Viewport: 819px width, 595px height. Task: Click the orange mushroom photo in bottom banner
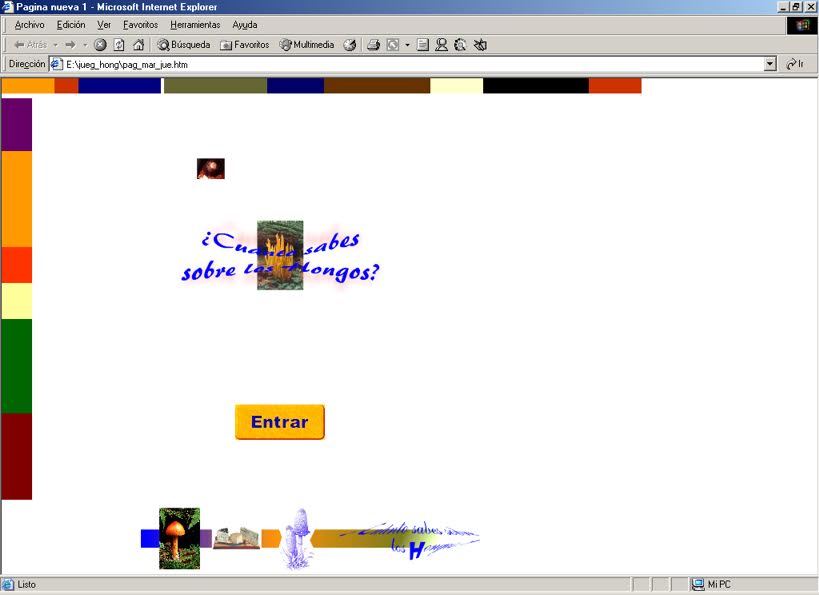pyautogui.click(x=179, y=539)
